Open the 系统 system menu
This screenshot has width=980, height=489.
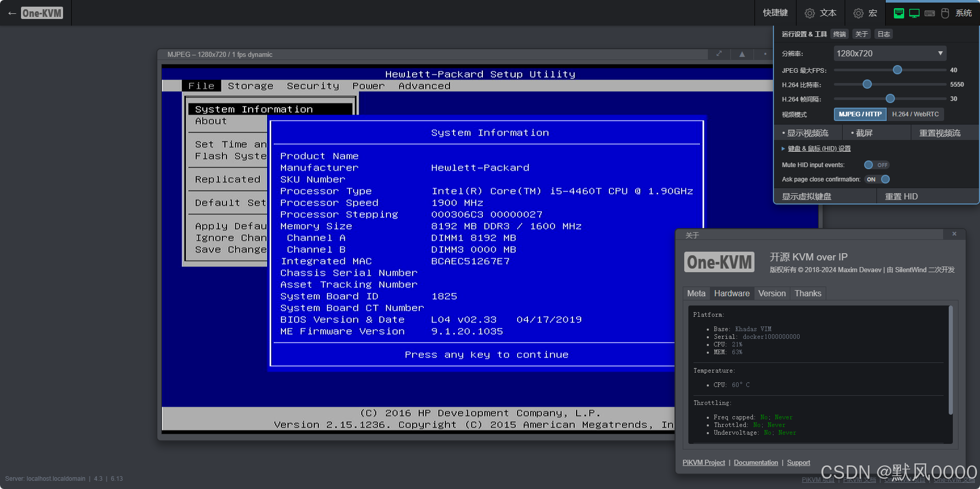coord(965,13)
